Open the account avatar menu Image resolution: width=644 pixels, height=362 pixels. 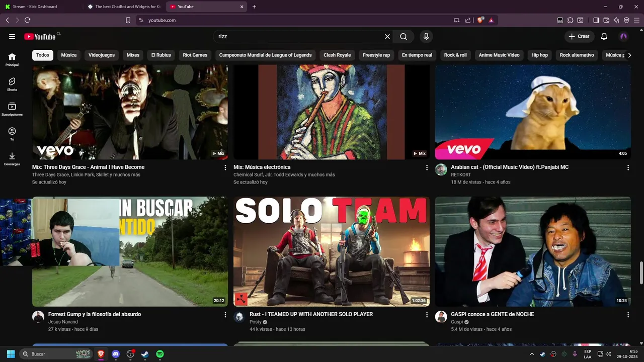coord(623,37)
